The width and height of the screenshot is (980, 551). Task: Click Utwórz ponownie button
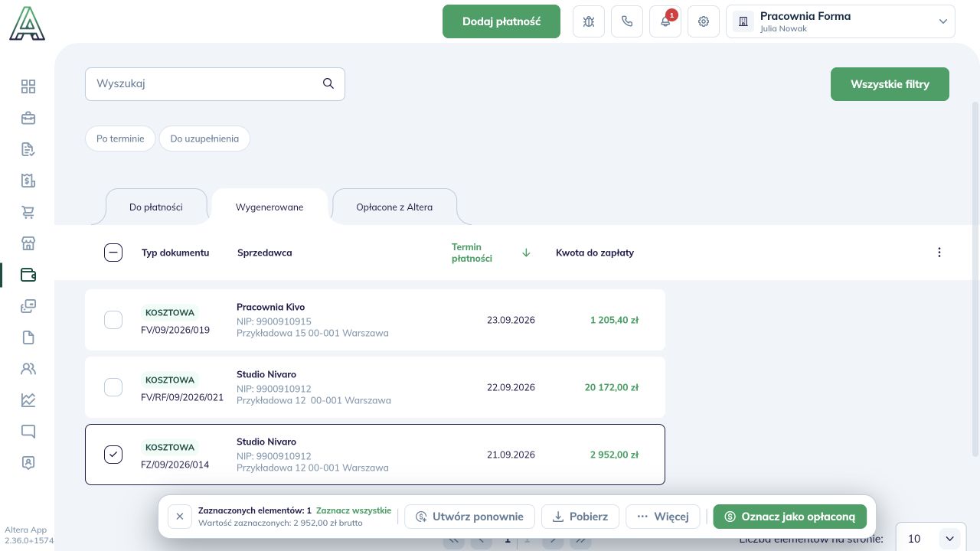(x=469, y=517)
